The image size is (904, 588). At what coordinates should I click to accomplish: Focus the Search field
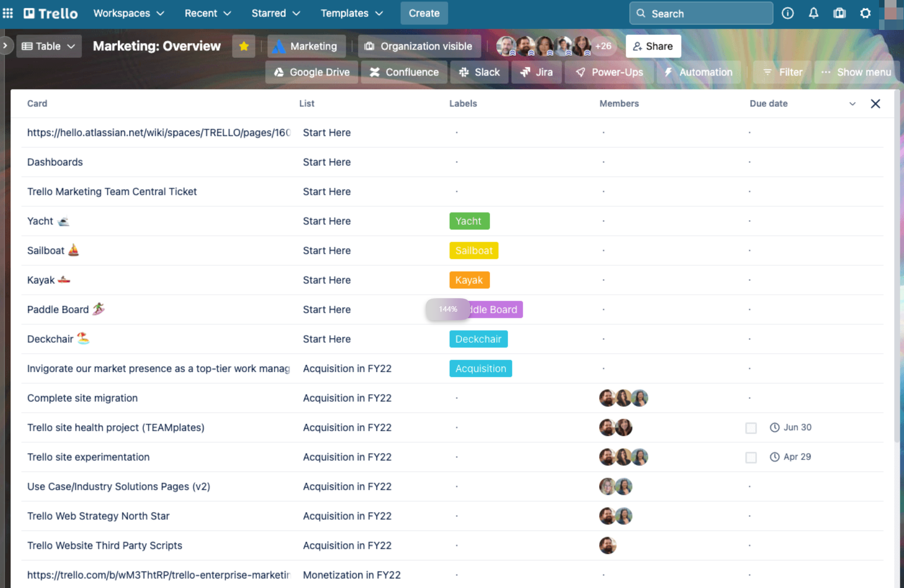coord(701,13)
